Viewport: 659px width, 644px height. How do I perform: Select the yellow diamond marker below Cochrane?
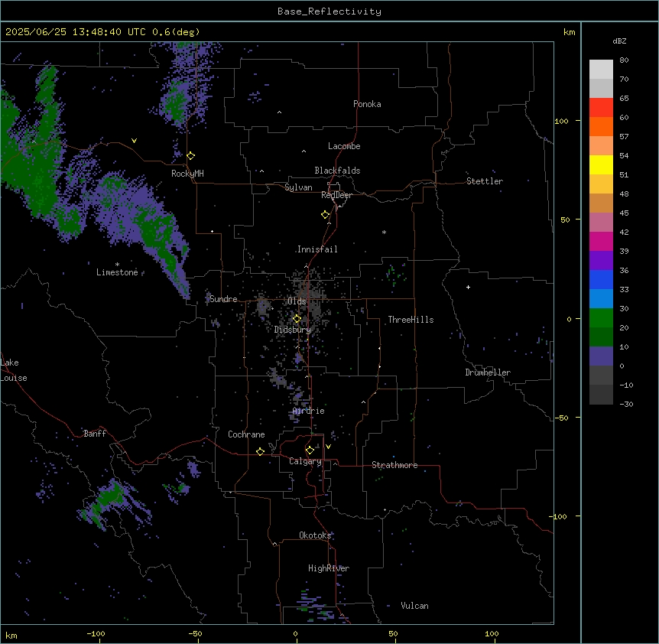pos(260,451)
